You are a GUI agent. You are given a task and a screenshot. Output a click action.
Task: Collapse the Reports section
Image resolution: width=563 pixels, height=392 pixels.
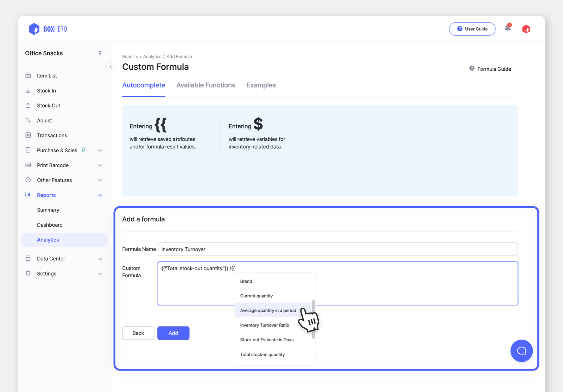pyautogui.click(x=100, y=195)
